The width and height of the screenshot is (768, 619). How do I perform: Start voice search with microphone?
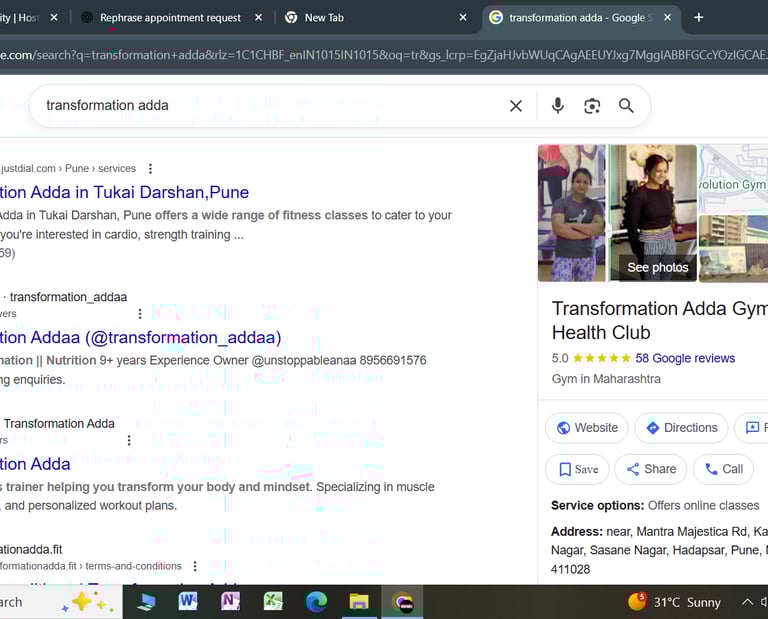[x=557, y=106]
